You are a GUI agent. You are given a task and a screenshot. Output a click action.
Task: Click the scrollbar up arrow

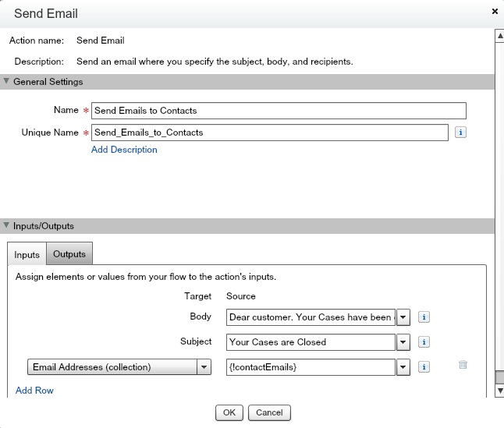[499, 36]
